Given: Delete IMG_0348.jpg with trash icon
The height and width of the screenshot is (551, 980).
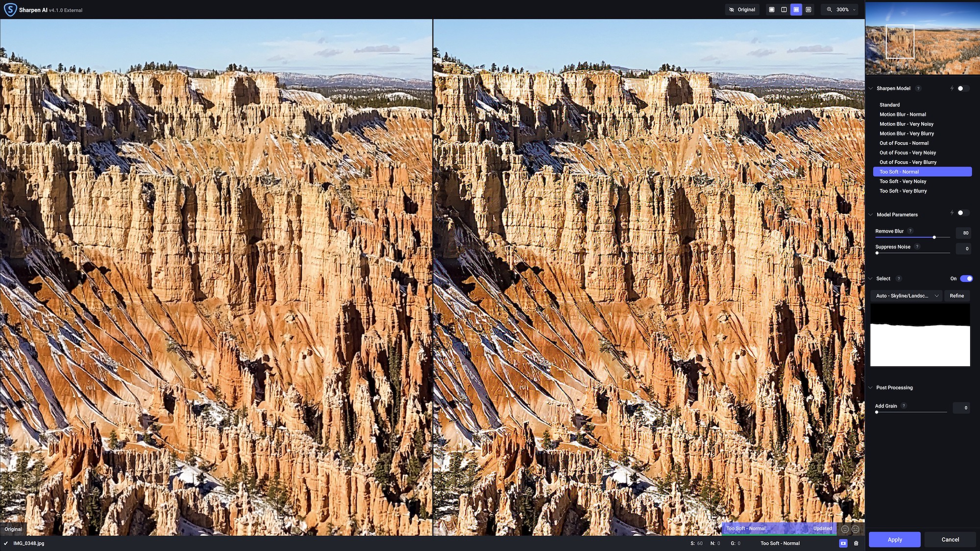Looking at the screenshot, I should tap(856, 543).
